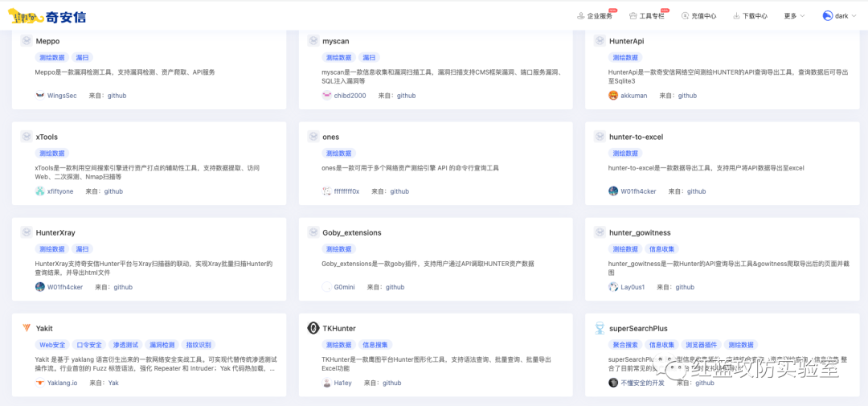
Task: Open the dark user account dropdown
Action: (839, 16)
